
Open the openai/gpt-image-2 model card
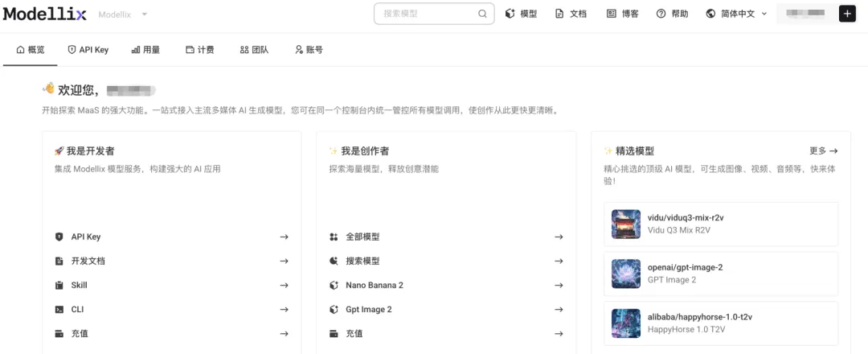point(721,274)
